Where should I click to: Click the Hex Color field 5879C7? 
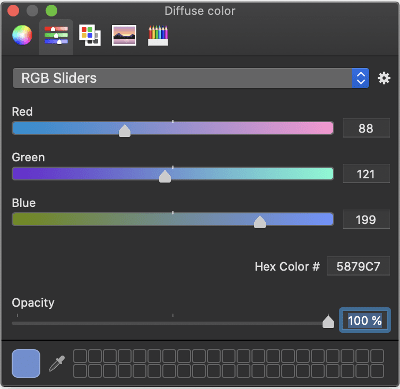(358, 266)
